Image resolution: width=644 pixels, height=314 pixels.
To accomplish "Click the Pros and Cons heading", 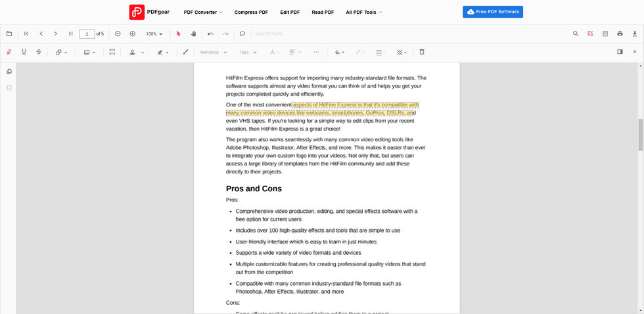I will tap(254, 189).
